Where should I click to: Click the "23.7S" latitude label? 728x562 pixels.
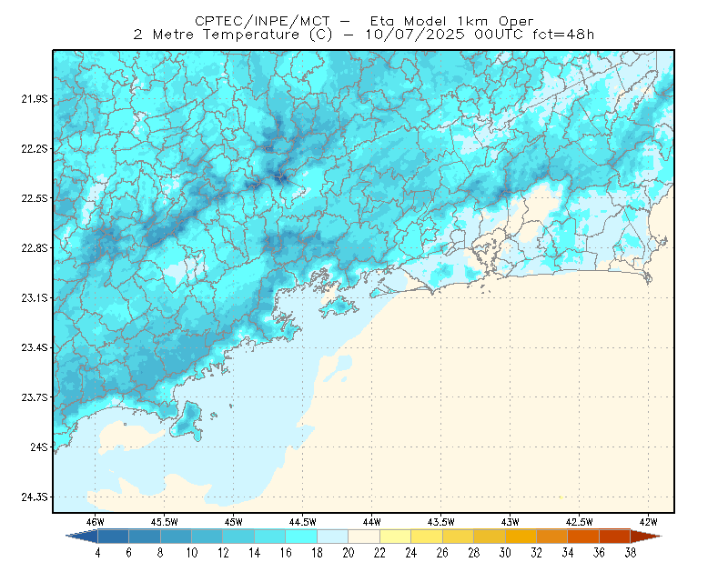pyautogui.click(x=35, y=397)
